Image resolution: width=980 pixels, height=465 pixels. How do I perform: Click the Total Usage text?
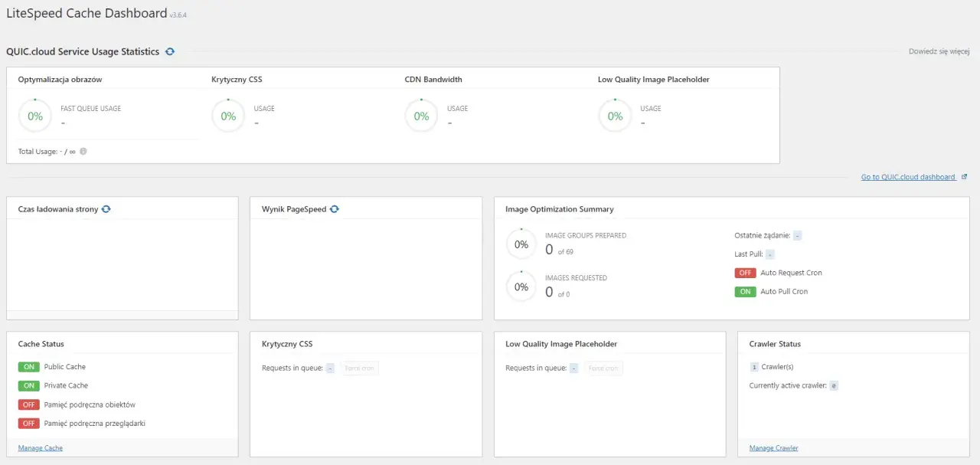[47, 152]
